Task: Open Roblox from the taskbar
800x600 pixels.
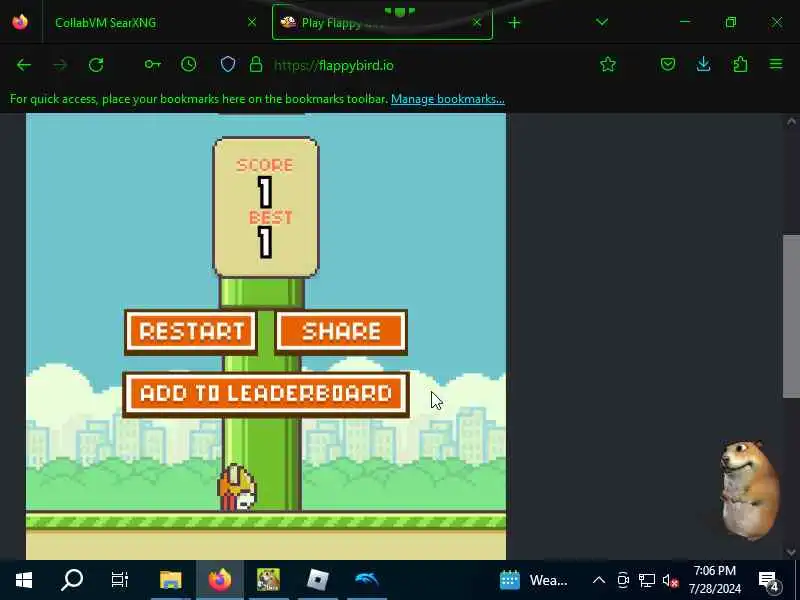Action: pyautogui.click(x=317, y=580)
